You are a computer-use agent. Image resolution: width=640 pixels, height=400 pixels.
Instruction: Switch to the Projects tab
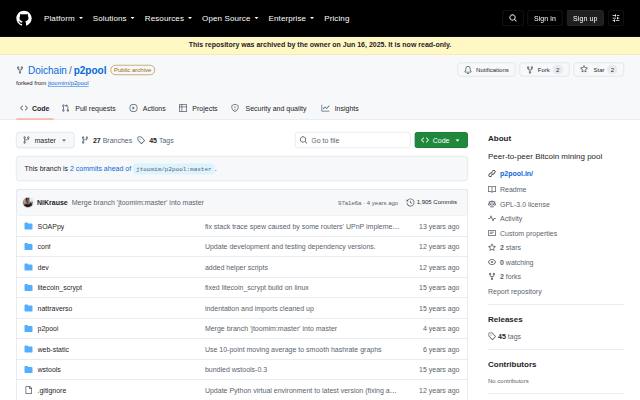198,109
